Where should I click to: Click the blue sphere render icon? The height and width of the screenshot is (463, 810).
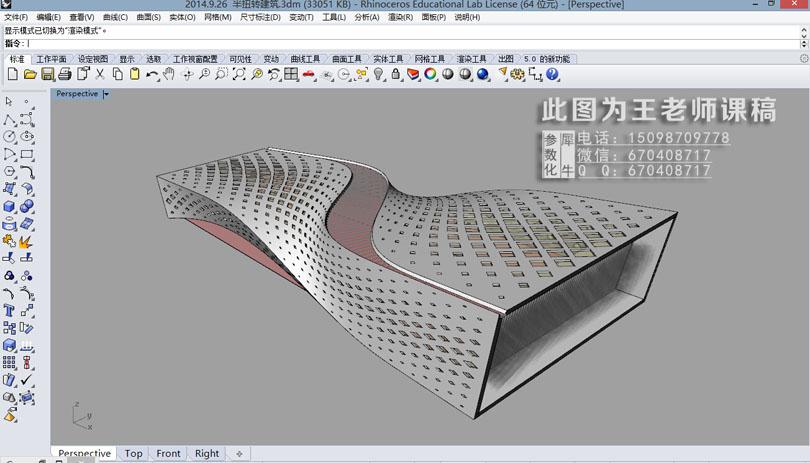[x=482, y=74]
